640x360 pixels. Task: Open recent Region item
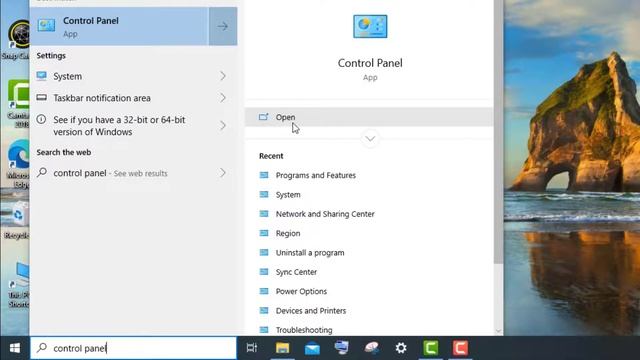point(288,233)
